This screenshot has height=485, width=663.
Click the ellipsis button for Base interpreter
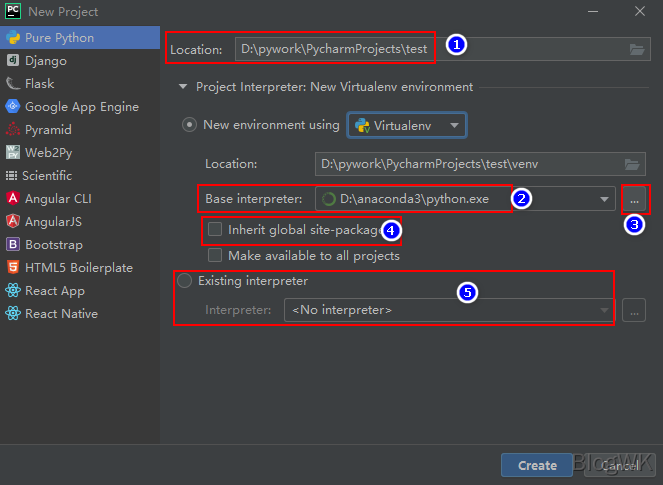(634, 199)
